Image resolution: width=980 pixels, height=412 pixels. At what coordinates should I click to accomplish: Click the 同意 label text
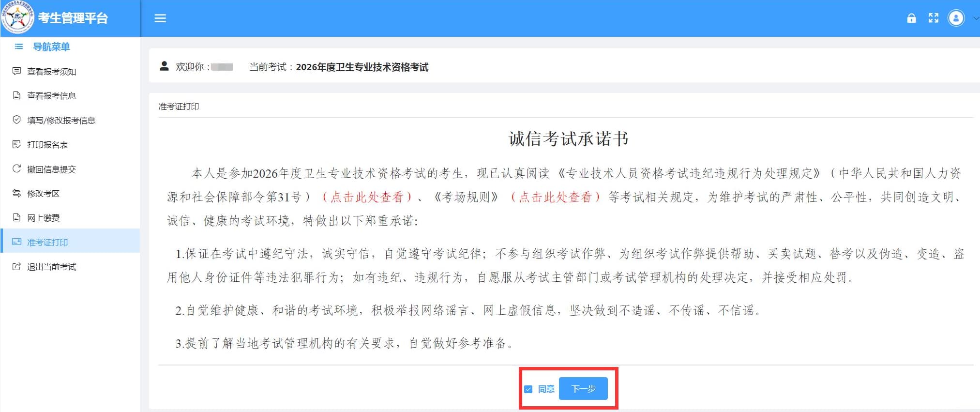546,389
